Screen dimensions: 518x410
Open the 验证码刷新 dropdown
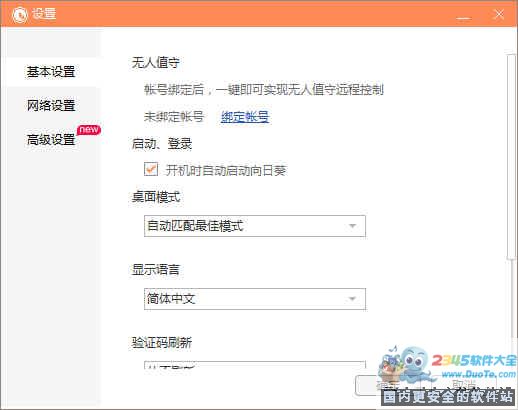click(255, 364)
